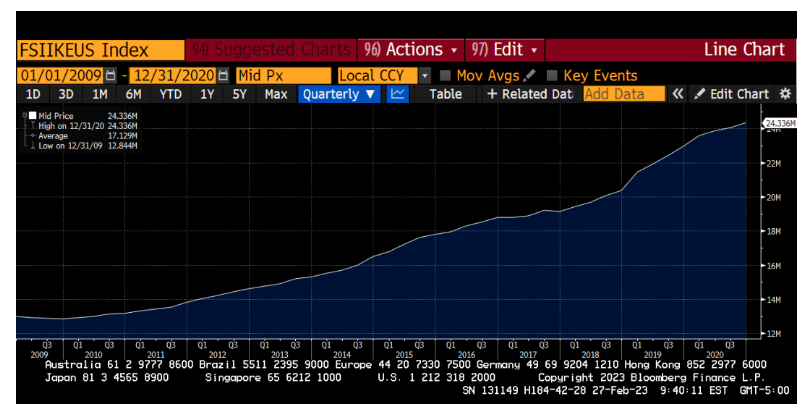This screenshot has height=410, width=807.
Task: Select the YTD time range
Action: [170, 94]
